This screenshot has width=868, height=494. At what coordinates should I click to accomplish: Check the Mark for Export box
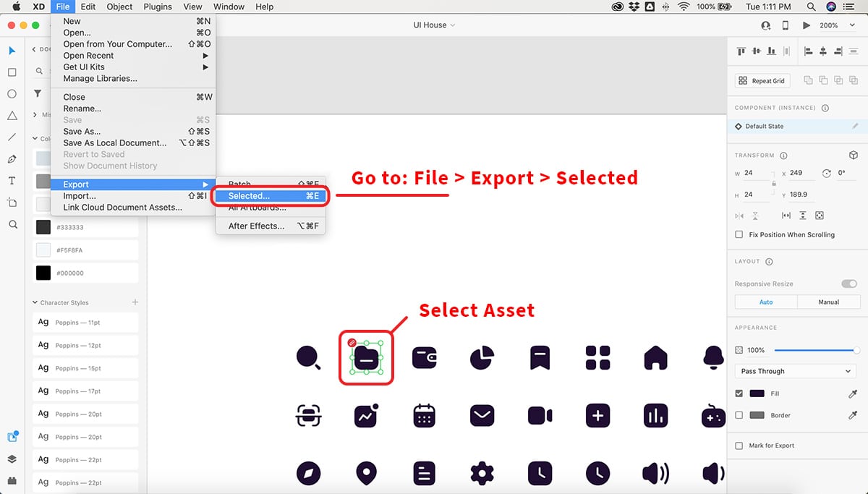coord(739,446)
